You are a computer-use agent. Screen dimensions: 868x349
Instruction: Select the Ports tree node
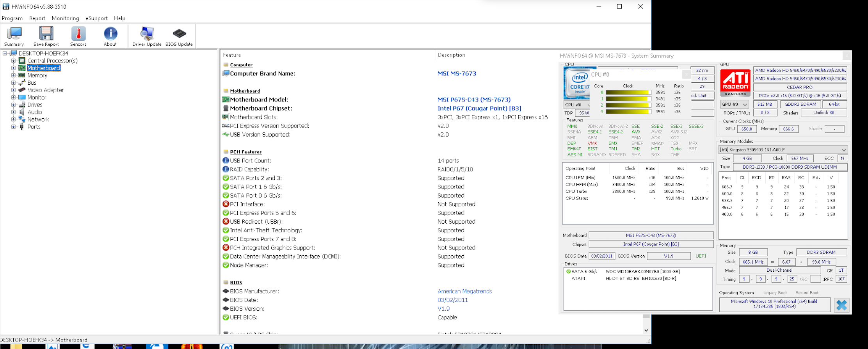[34, 127]
